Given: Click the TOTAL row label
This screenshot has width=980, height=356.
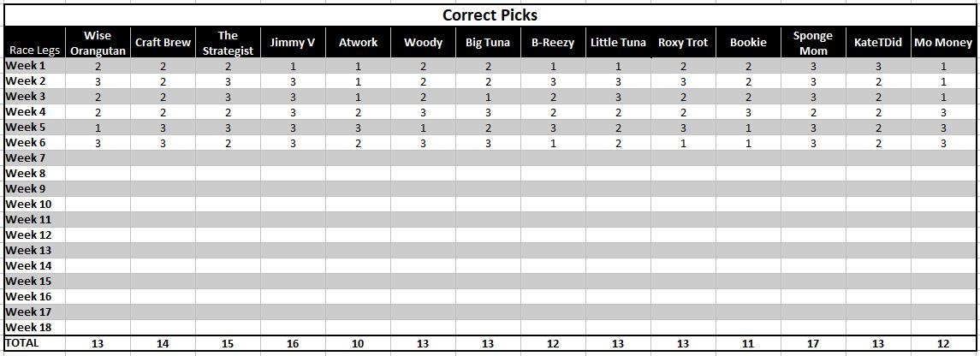Looking at the screenshot, I should [35, 343].
